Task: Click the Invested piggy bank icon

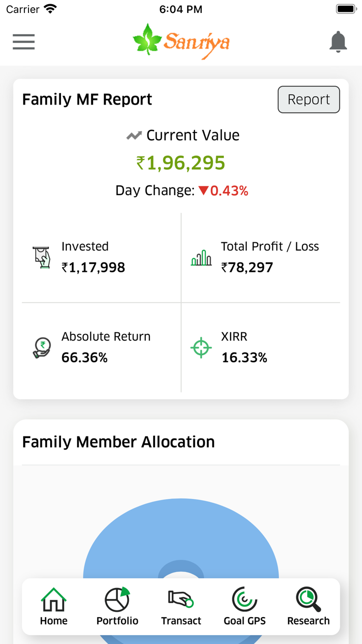Action: click(x=41, y=257)
